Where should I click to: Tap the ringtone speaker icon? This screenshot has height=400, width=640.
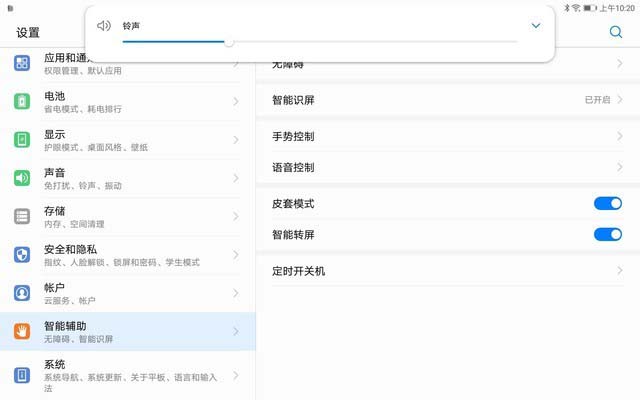tap(103, 26)
